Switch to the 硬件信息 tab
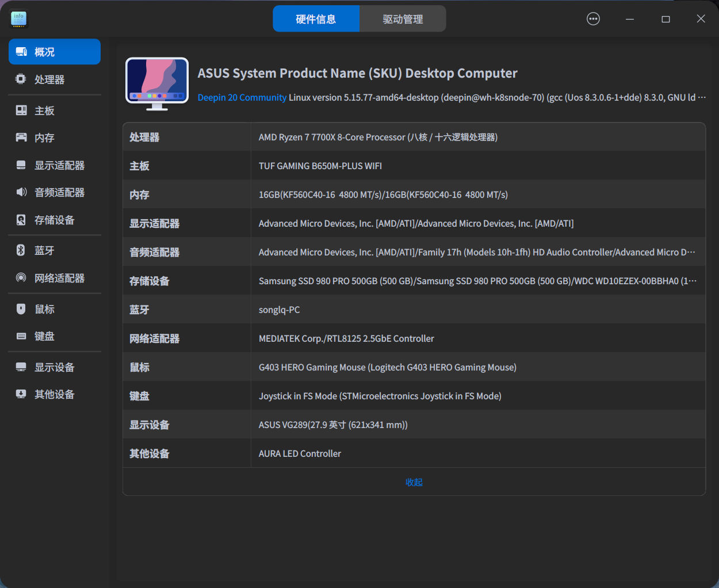Viewport: 719px width, 588px height. click(x=316, y=19)
